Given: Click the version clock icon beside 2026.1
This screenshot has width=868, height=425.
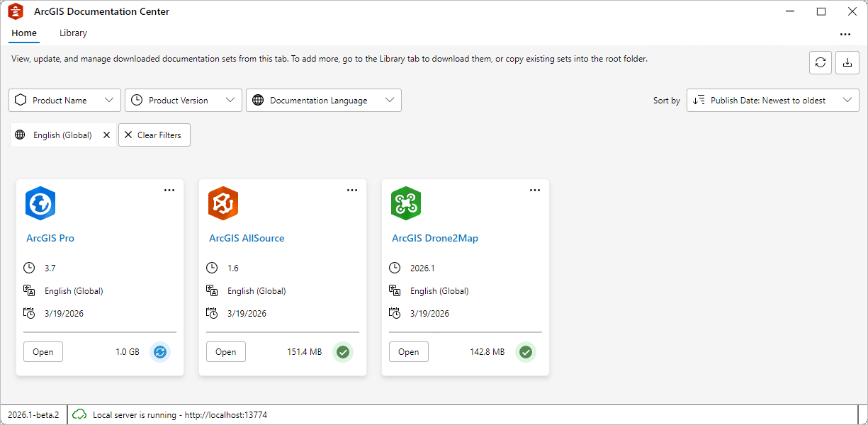Looking at the screenshot, I should (x=395, y=268).
